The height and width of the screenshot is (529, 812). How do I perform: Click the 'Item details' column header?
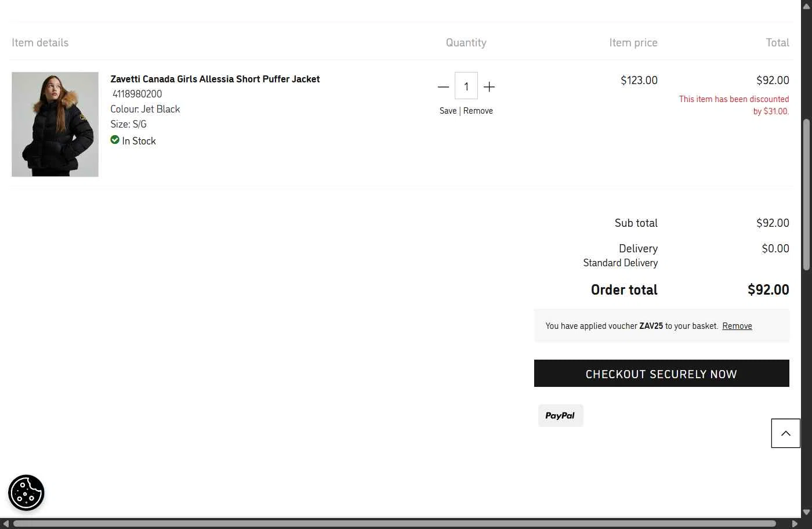click(40, 42)
